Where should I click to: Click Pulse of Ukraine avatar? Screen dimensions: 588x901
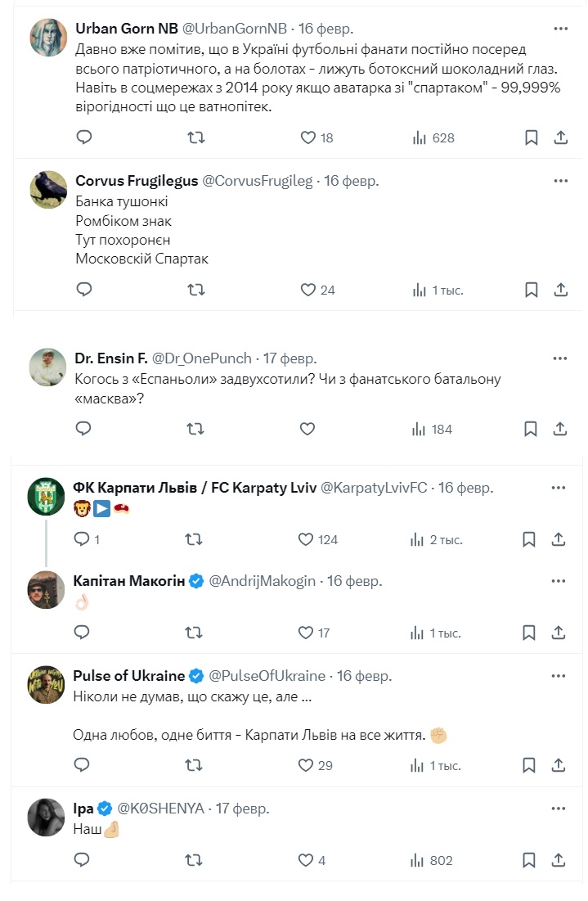(x=46, y=685)
